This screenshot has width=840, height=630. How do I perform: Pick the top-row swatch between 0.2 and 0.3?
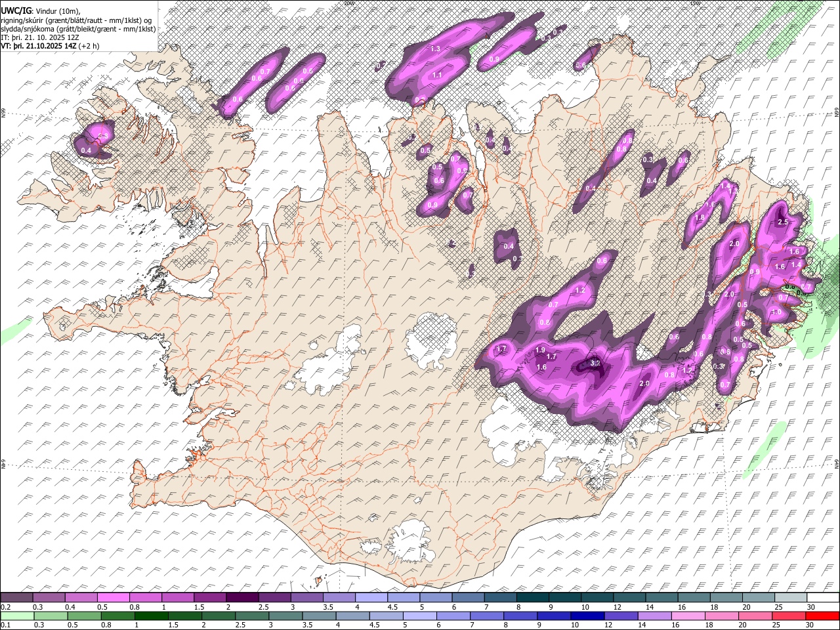click(16, 598)
